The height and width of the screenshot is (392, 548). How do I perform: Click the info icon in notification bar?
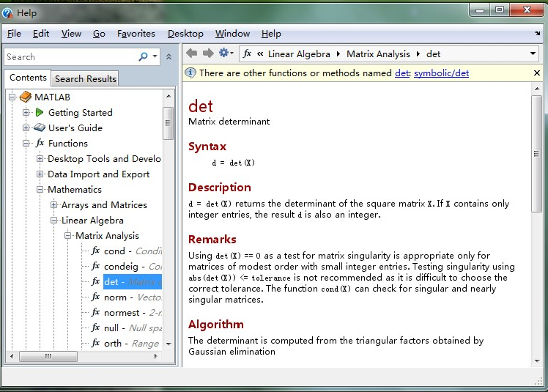(x=190, y=73)
